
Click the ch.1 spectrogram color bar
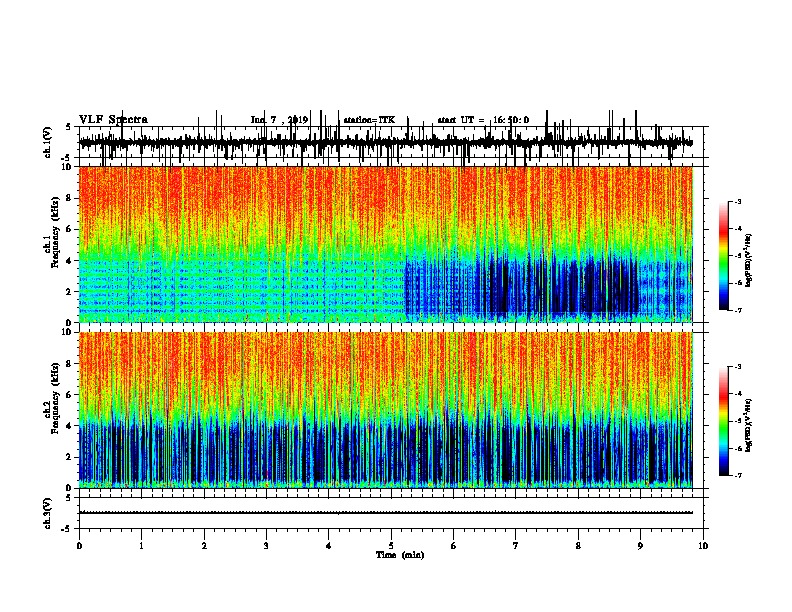tap(724, 256)
